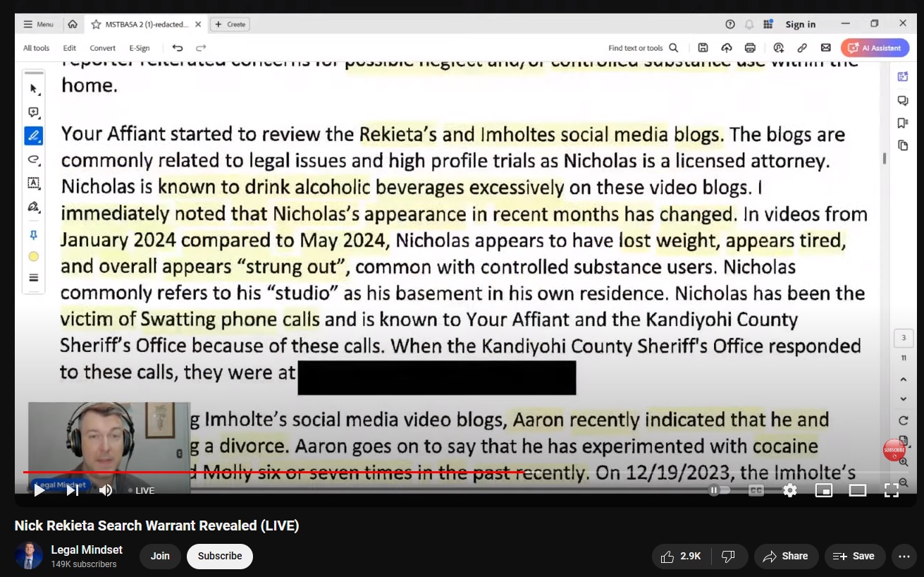924x577 pixels.
Task: Click the red SUBSCRIBE overlay watermark button
Action: point(894,450)
